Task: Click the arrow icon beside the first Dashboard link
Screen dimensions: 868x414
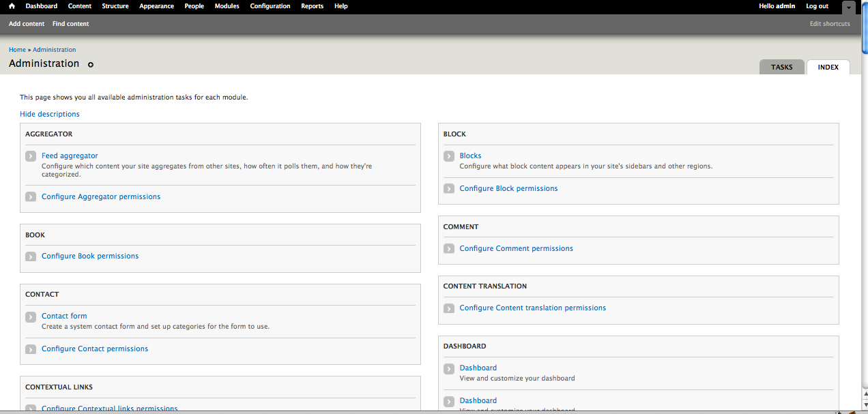Action: [x=448, y=368]
